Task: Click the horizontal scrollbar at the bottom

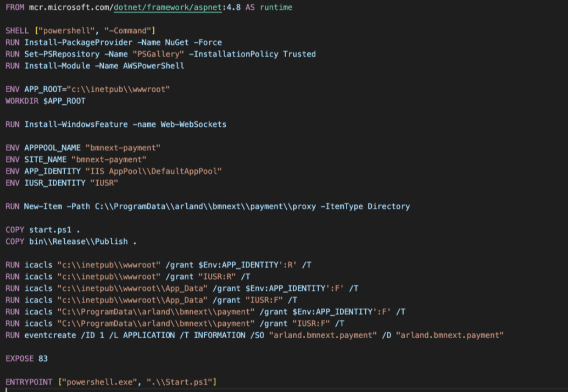Action: pos(275,390)
